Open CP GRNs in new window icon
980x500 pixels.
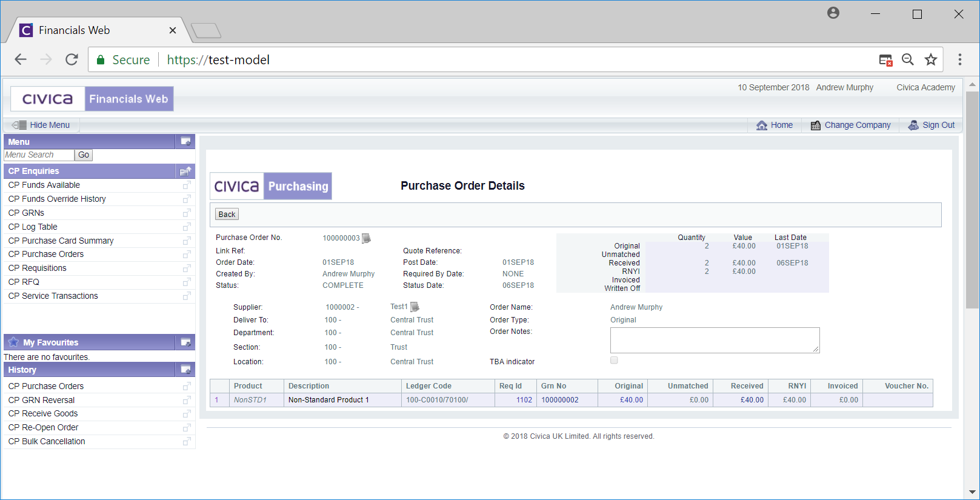187,213
